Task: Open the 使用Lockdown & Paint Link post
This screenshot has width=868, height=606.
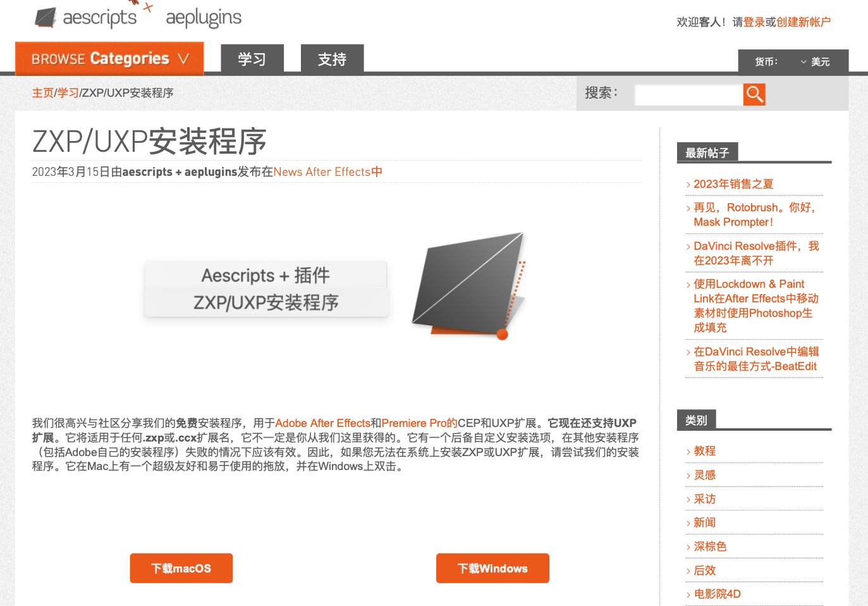Action: coord(756,306)
